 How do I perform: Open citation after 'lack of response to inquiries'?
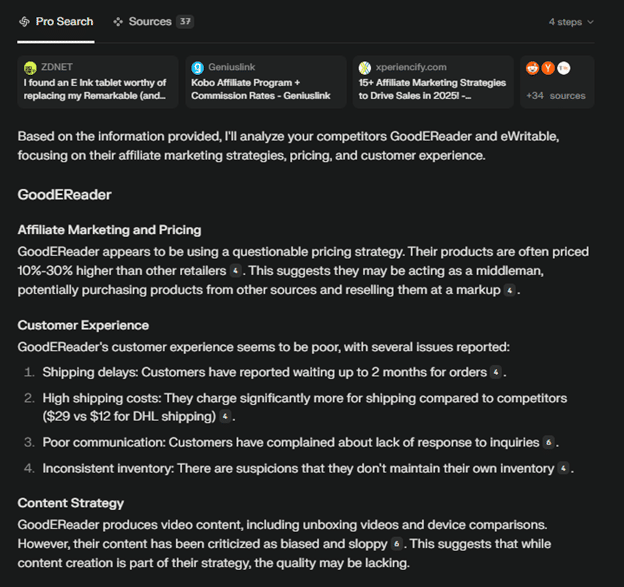click(x=548, y=442)
